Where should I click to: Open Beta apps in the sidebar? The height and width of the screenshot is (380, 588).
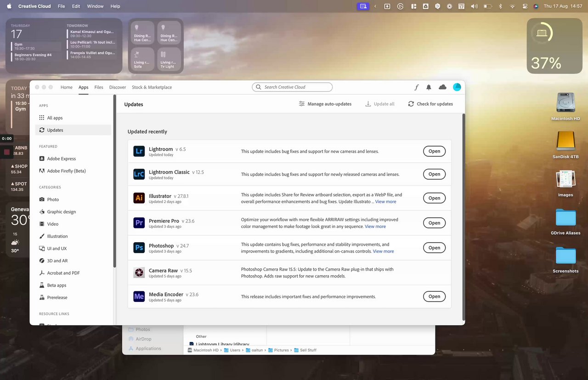pos(73,285)
